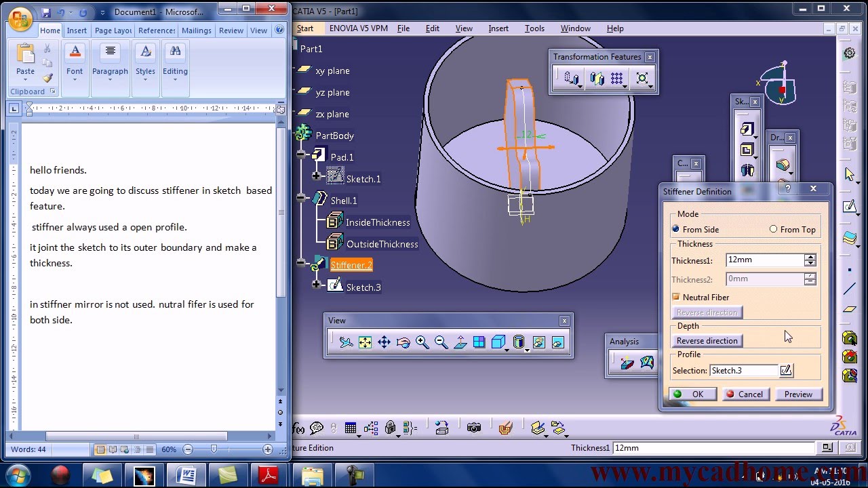Click the Pocket icon in Sketch-Based Features toolbar
Image resolution: width=868 pixels, height=488 pixels.
pos(747,150)
